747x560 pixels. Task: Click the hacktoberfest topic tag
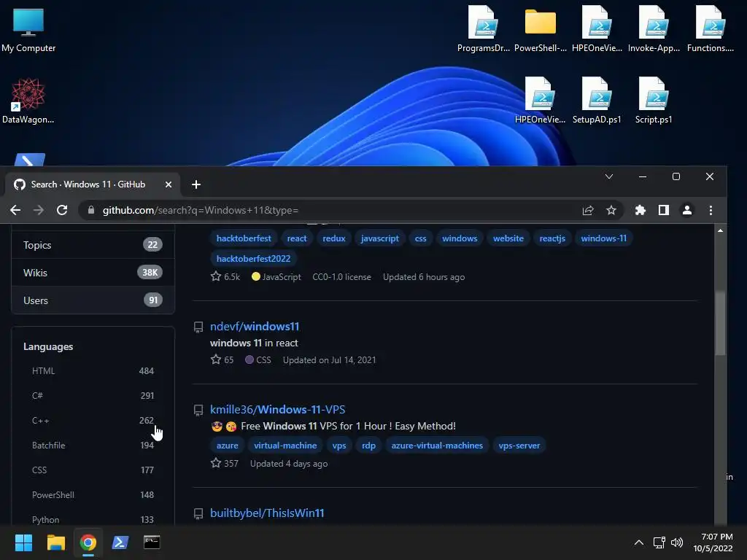[244, 238]
